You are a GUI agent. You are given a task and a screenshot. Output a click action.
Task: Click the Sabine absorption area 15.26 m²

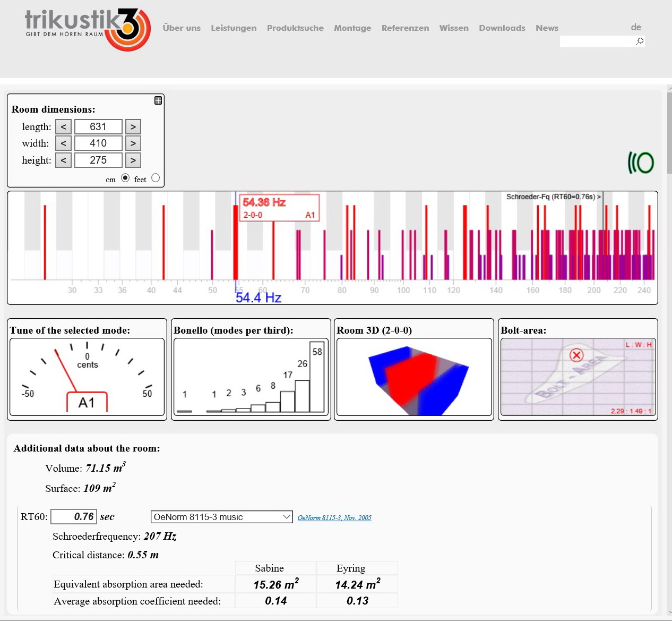(276, 584)
